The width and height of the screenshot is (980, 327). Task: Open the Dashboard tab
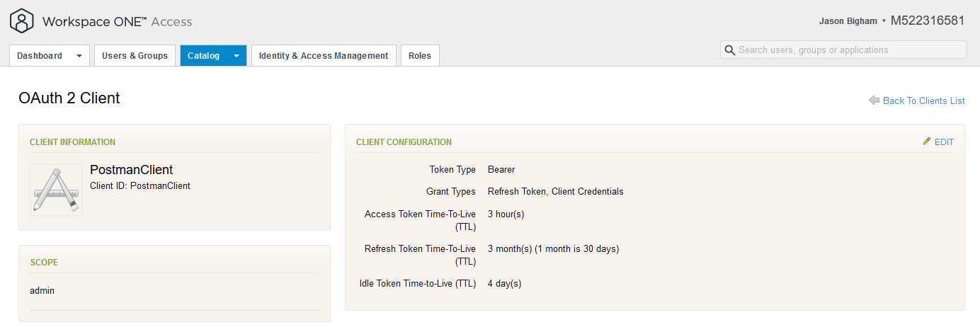[x=40, y=56]
